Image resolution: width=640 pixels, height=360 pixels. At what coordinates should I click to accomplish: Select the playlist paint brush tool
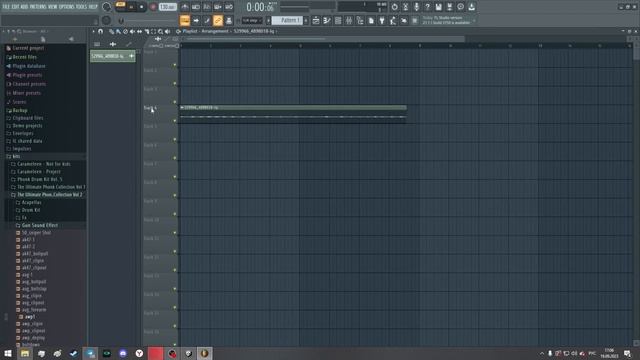(x=118, y=31)
